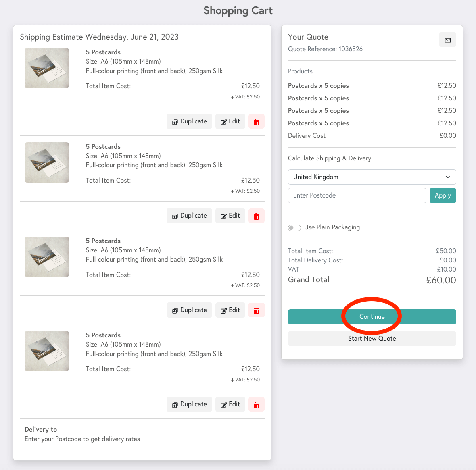Click the trash icon on the third postcard item
Image resolution: width=476 pixels, height=470 pixels.
[256, 310]
